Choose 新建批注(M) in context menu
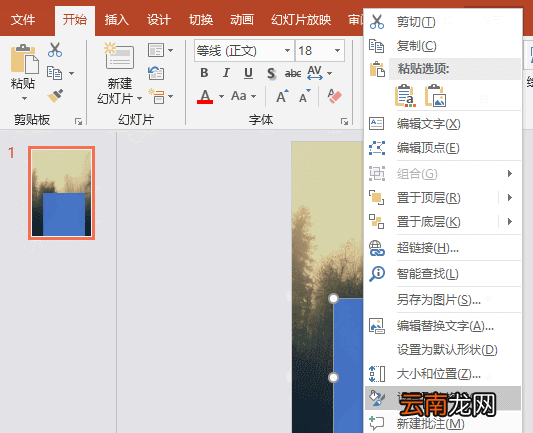 443,423
